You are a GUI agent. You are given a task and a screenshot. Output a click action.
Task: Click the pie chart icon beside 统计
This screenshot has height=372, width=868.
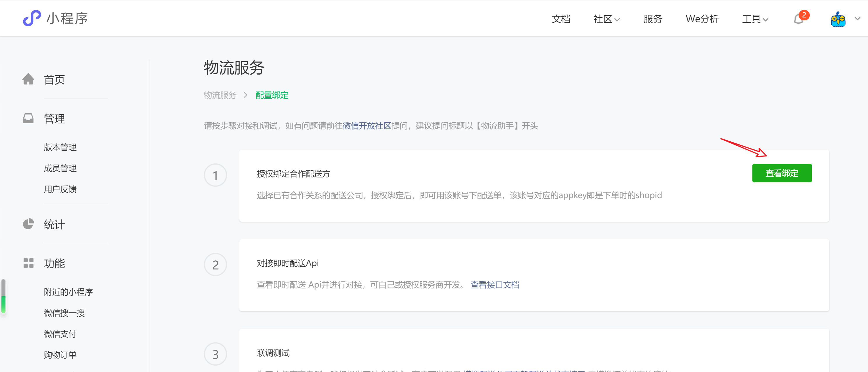tap(28, 224)
